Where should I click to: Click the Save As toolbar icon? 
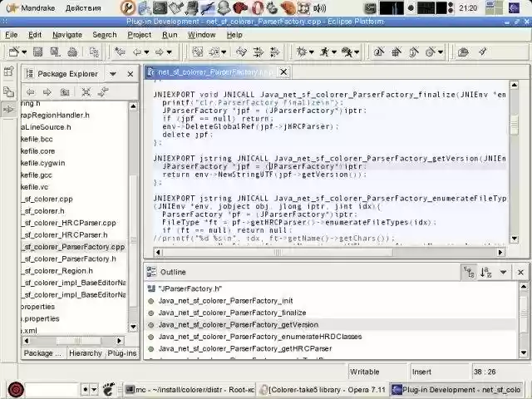55,52
